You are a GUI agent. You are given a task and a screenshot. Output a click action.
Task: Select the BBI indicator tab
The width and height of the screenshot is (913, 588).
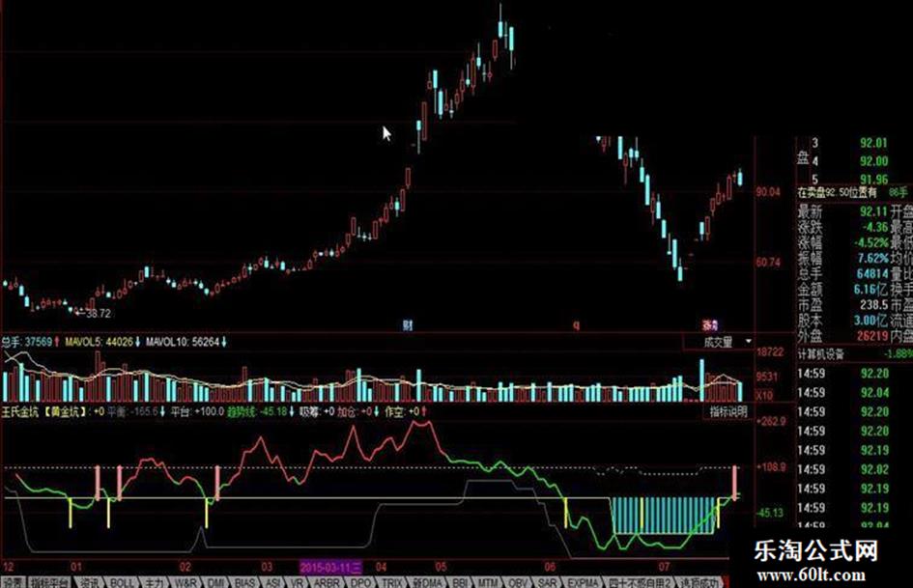click(460, 582)
